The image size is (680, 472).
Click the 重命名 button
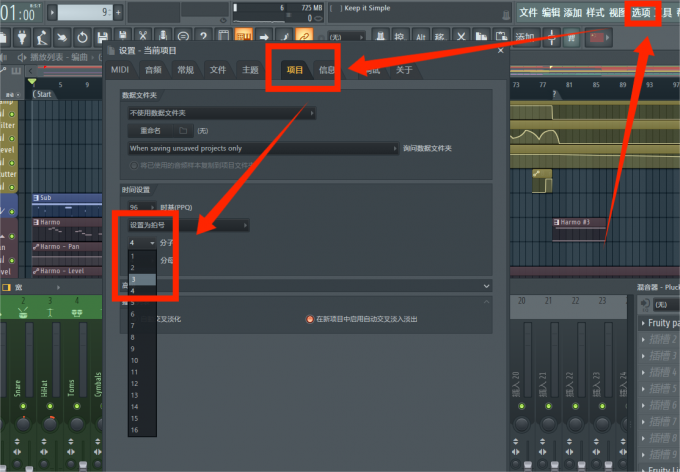[x=150, y=131]
